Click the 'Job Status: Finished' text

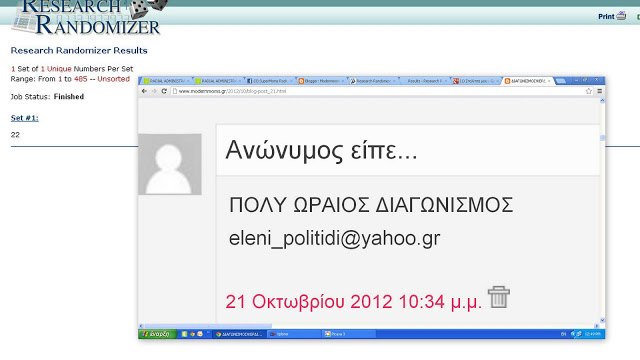tap(47, 97)
